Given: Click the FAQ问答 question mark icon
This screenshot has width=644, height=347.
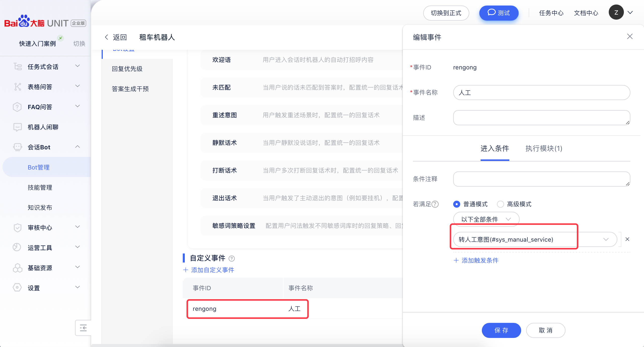Looking at the screenshot, I should [x=17, y=107].
